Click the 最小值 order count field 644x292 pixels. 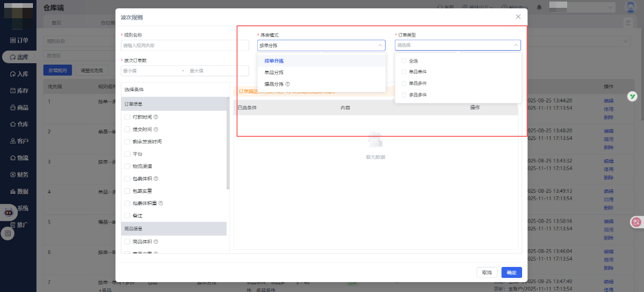[151, 71]
